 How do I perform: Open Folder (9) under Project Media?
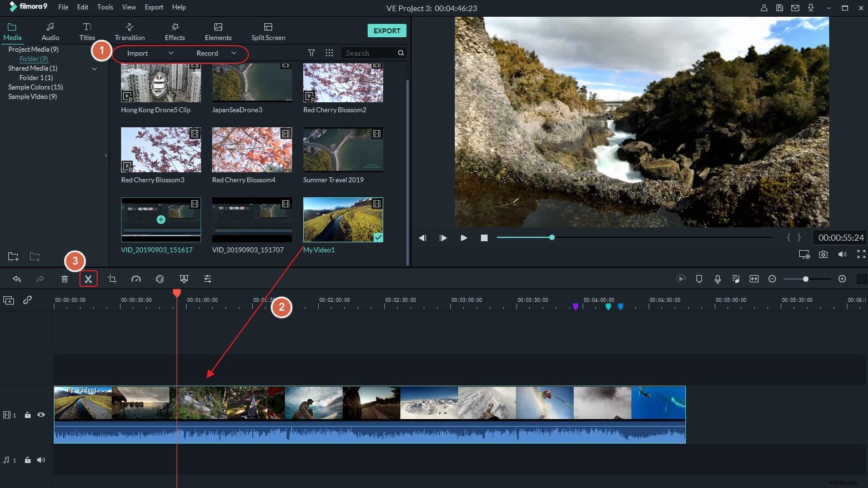click(x=33, y=58)
